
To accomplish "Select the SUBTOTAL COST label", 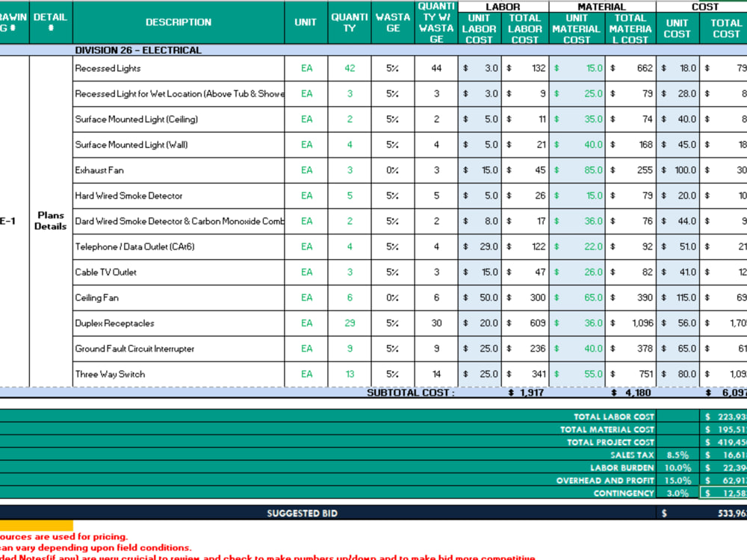I will coord(410,393).
